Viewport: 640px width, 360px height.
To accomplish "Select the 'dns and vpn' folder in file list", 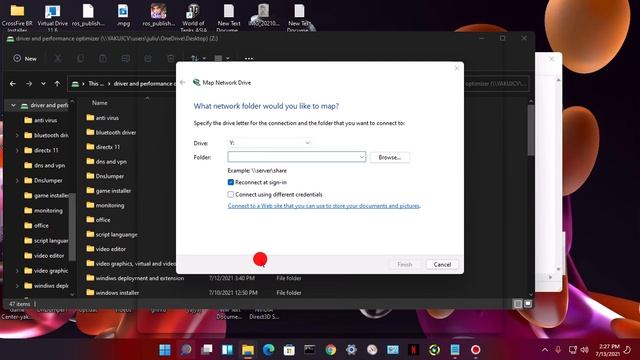I will (x=111, y=162).
